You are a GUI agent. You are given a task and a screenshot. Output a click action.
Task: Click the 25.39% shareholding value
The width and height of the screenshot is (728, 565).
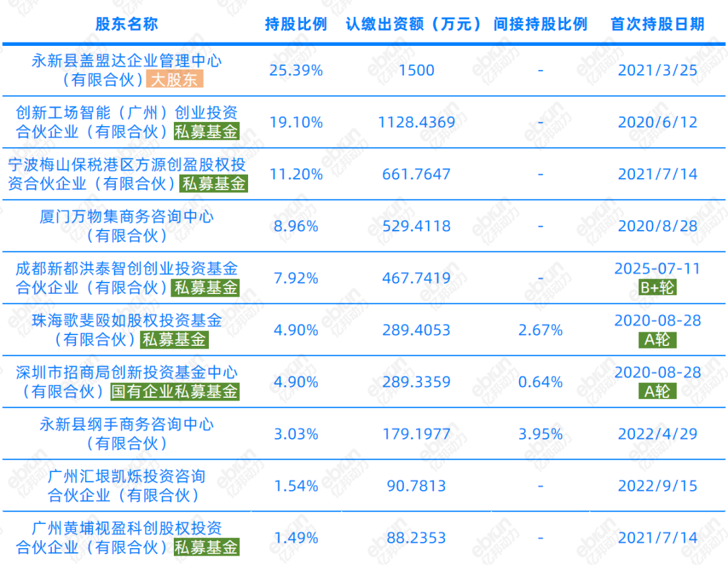295,70
